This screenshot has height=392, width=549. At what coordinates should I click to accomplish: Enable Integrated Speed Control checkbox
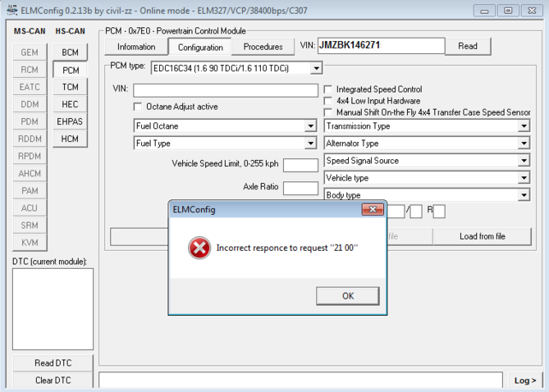[x=328, y=89]
